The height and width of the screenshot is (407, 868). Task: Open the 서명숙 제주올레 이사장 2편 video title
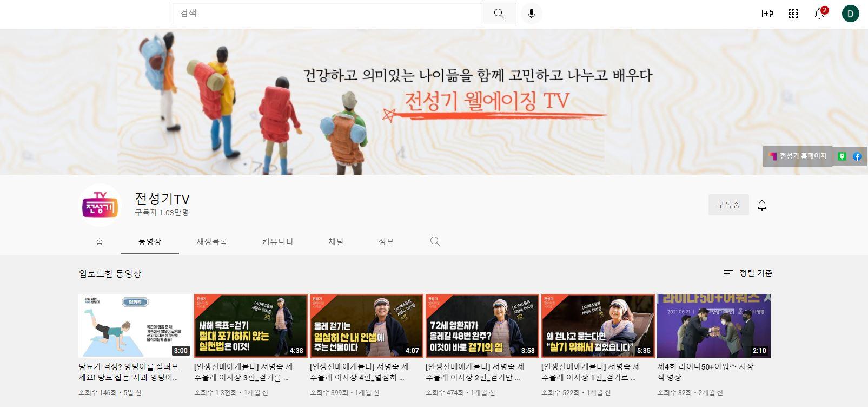click(475, 372)
